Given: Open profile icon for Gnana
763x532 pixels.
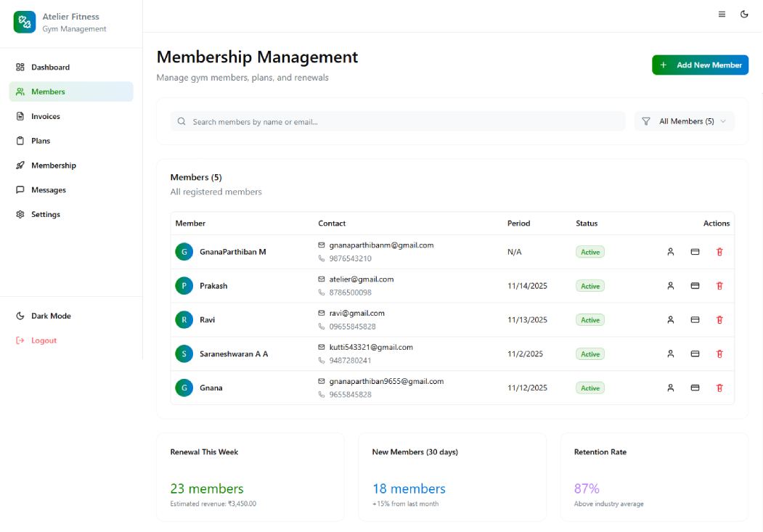Looking at the screenshot, I should pyautogui.click(x=671, y=388).
